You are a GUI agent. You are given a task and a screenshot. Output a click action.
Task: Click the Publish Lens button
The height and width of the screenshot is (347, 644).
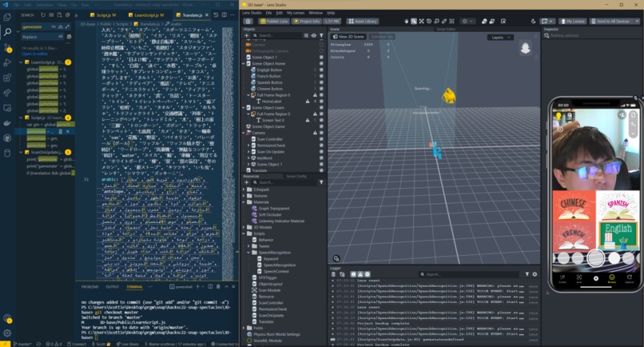(274, 21)
